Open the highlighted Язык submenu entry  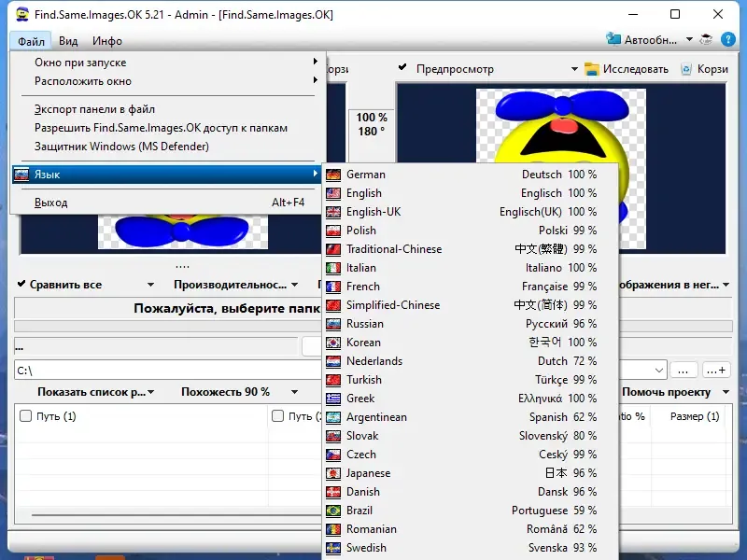click(x=167, y=175)
